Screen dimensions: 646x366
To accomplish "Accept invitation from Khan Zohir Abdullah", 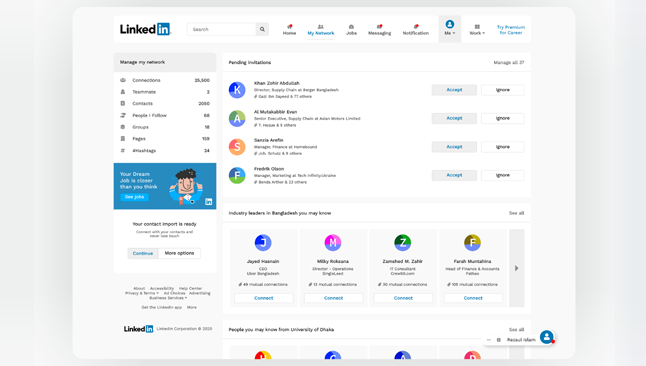I will point(454,90).
